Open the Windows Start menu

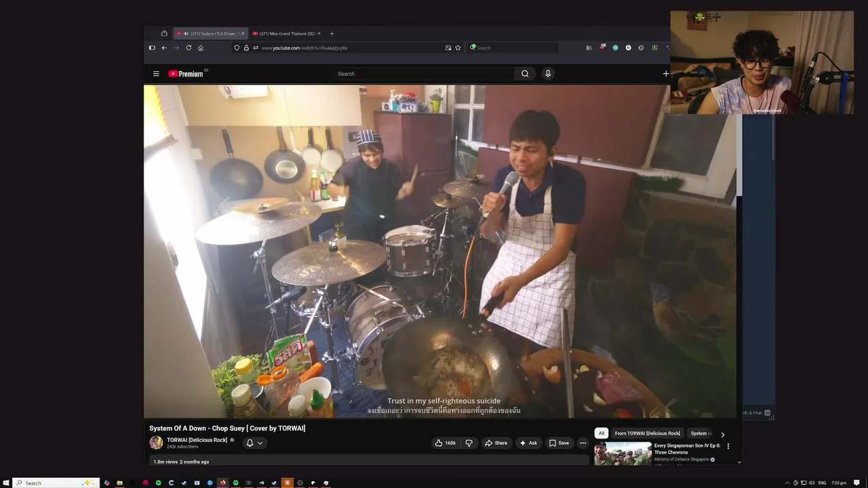coord(6,483)
